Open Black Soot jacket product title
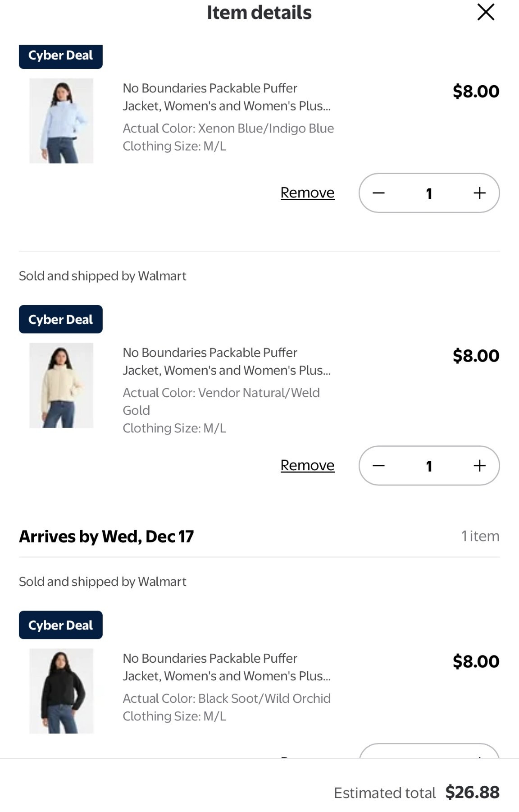The height and width of the screenshot is (812, 519). pyautogui.click(x=226, y=667)
